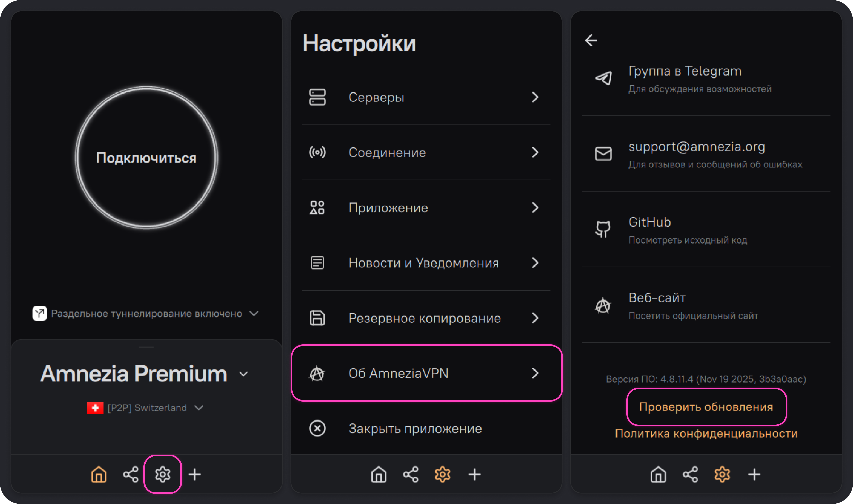Click the floppy disk icon for Резервное копирование
The width and height of the screenshot is (853, 504).
317,318
